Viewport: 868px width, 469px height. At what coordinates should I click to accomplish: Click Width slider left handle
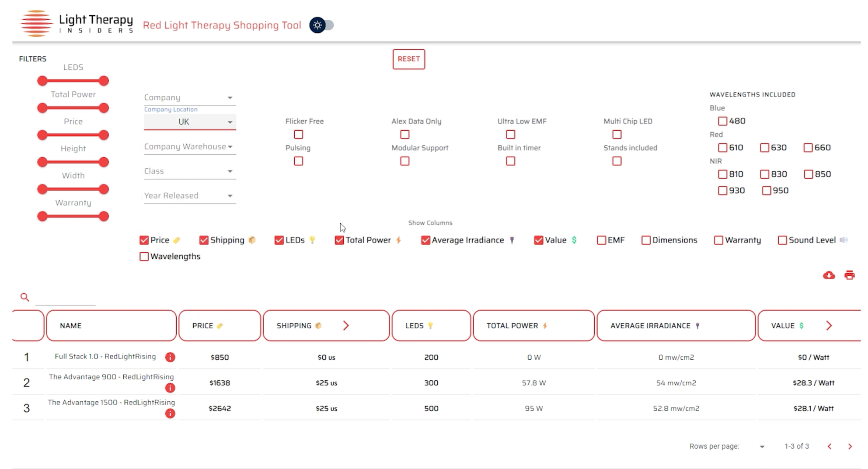pos(42,189)
